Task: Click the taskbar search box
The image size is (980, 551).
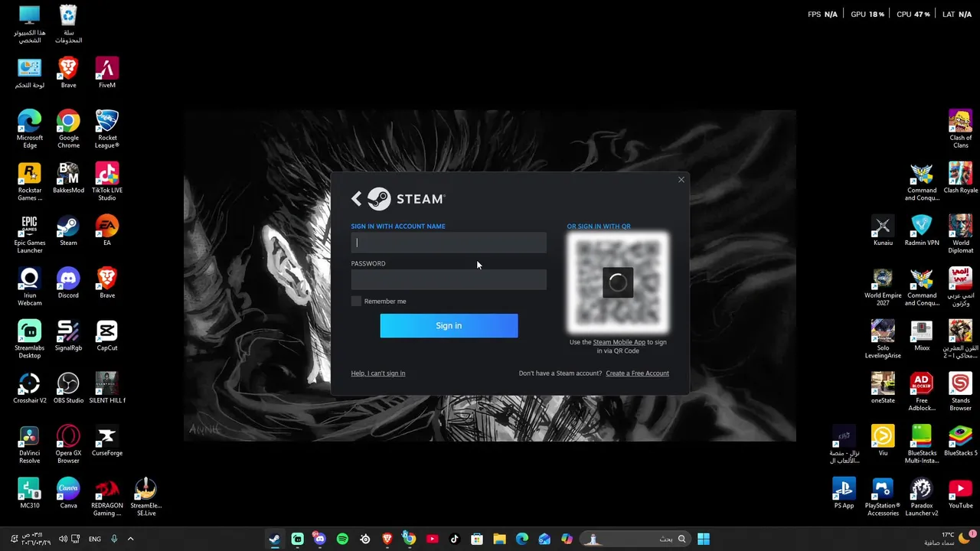Action: pos(635,539)
